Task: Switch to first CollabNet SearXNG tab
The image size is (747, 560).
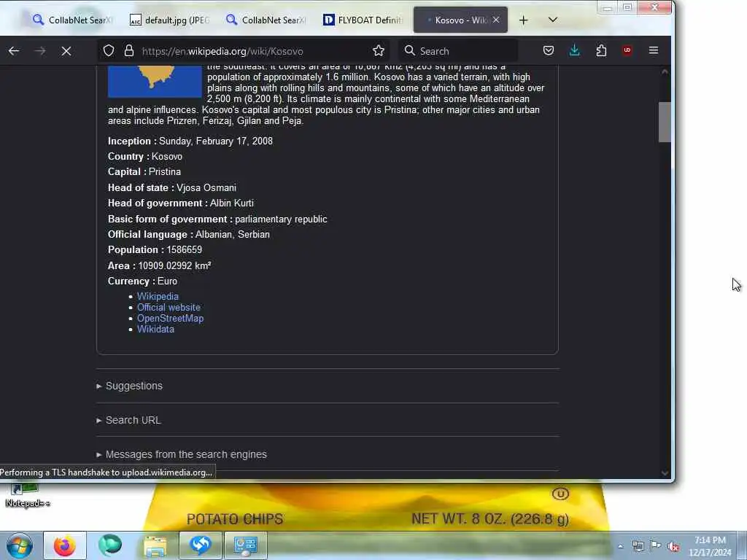Action: (x=71, y=20)
